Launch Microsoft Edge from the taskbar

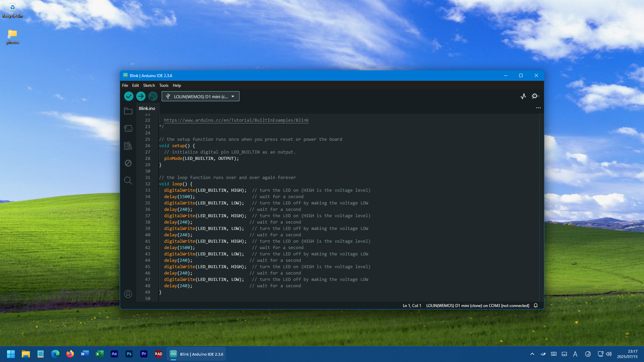[55, 354]
